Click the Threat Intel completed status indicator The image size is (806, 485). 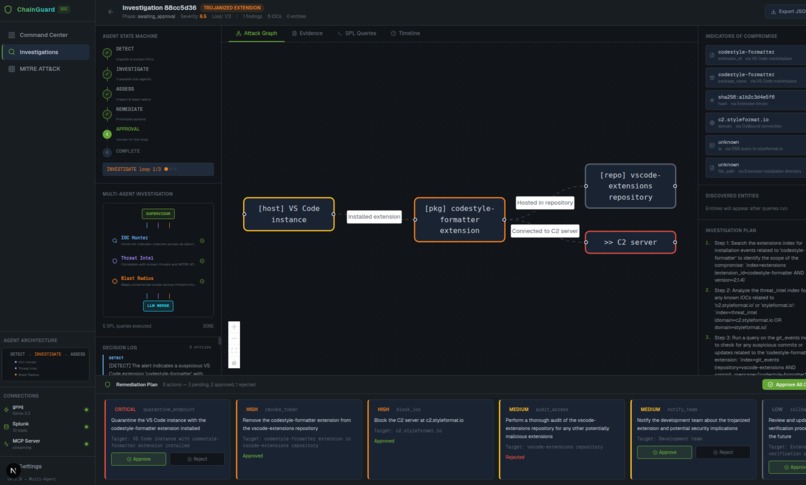point(202,261)
